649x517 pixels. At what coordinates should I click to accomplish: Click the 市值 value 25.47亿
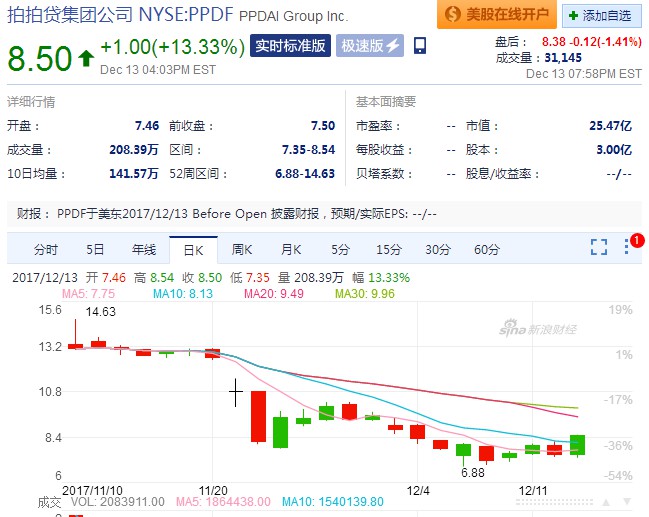[611, 125]
